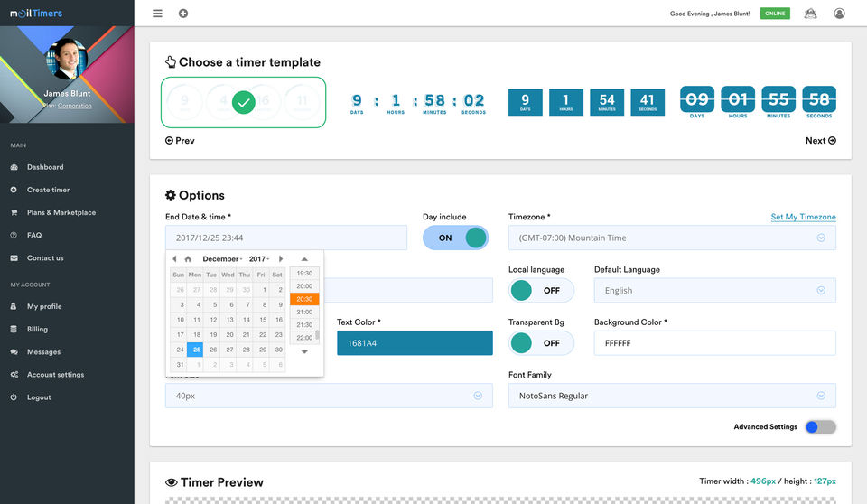Open Dashboard in the sidebar
The image size is (867, 504).
click(x=45, y=167)
